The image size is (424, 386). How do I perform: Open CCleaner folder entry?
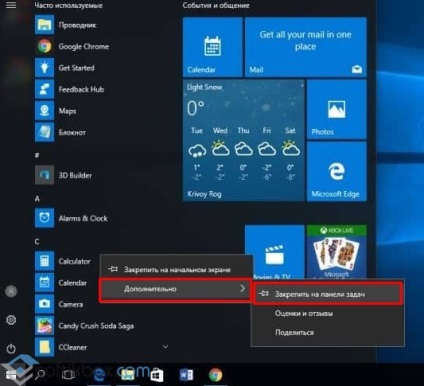coord(62,347)
